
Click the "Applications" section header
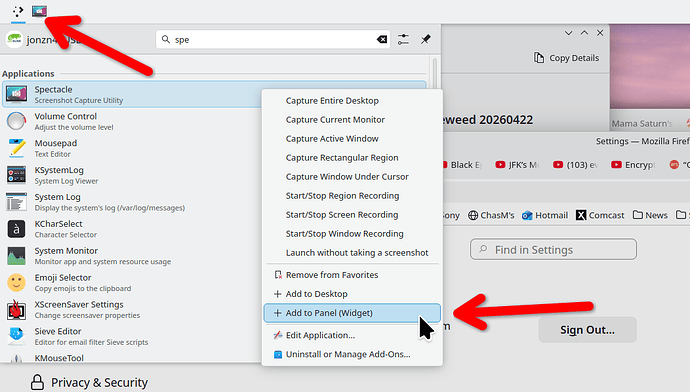(28, 73)
